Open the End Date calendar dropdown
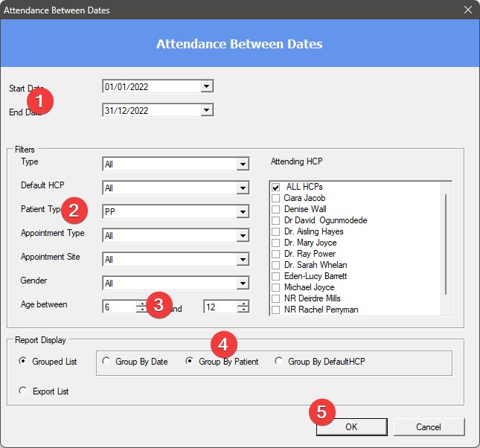Screen dimensions: 480x448 [207, 111]
